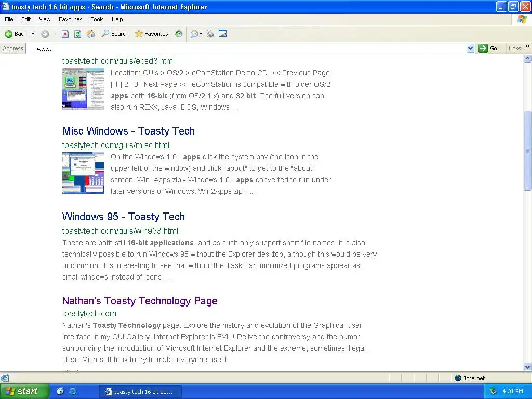The height and width of the screenshot is (399, 532).
Task: Click the Forward arrow icon
Action: (45, 34)
